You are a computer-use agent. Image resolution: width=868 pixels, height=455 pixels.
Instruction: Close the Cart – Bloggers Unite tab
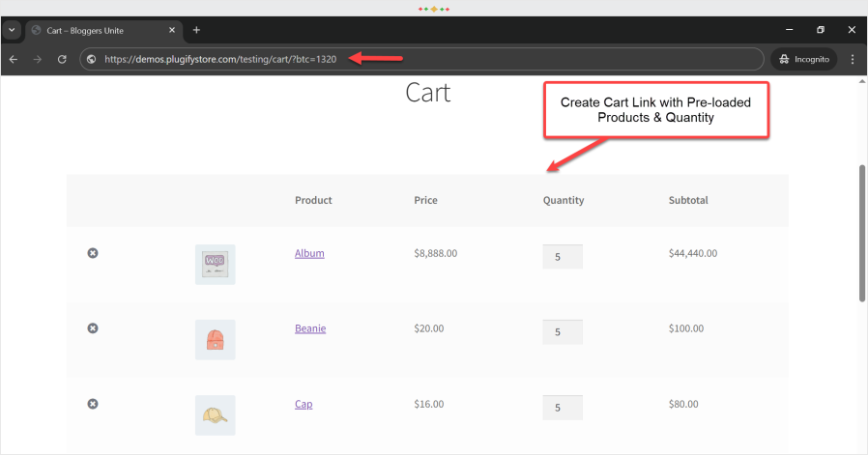click(x=170, y=30)
